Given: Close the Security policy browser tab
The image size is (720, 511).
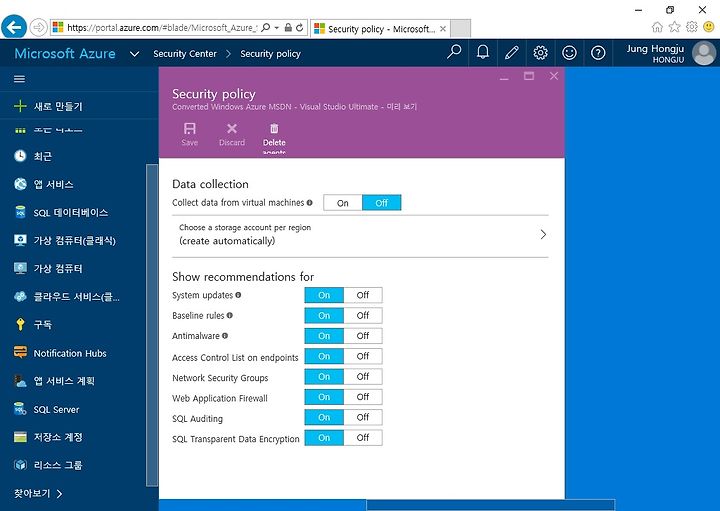Looking at the screenshot, I should pos(443,28).
